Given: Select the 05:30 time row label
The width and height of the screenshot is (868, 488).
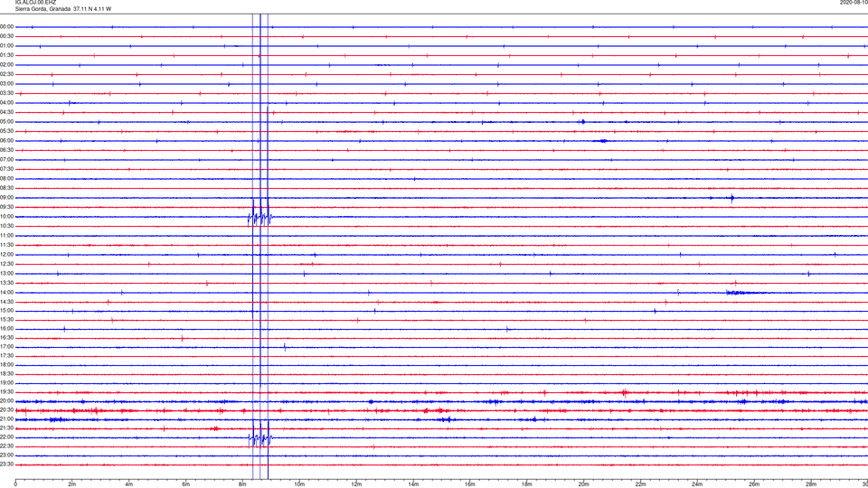Looking at the screenshot, I should click(7, 131).
